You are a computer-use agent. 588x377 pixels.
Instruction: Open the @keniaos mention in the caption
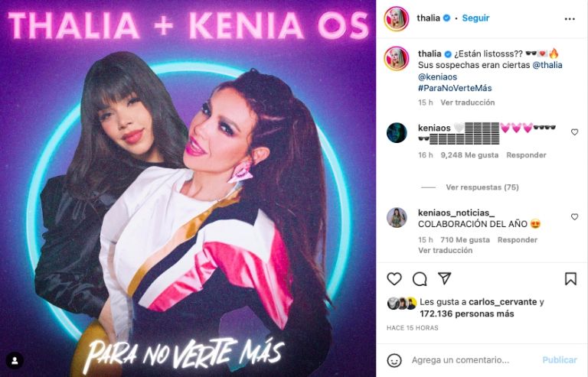(x=438, y=76)
